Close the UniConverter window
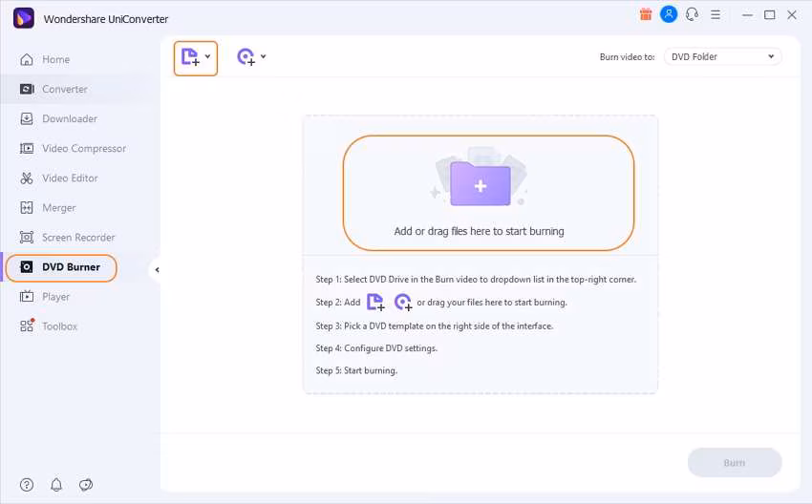Screen dimensions: 812x504 (792, 15)
